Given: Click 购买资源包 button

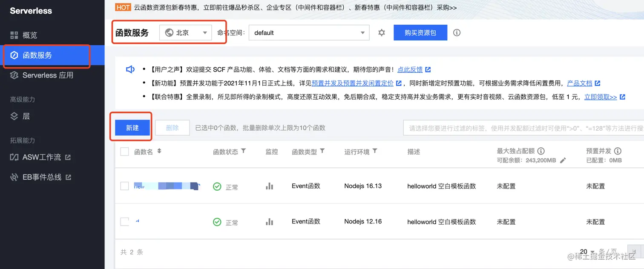Looking at the screenshot, I should pyautogui.click(x=420, y=33).
